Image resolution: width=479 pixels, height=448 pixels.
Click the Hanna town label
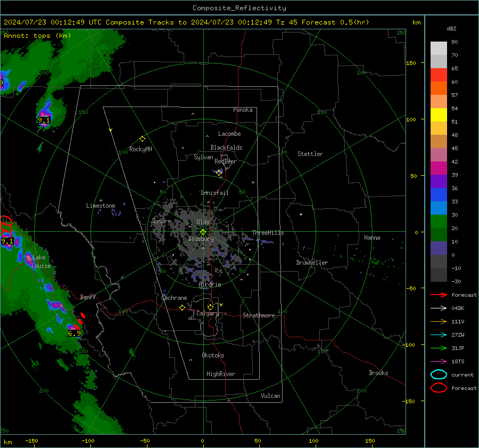pos(372,238)
